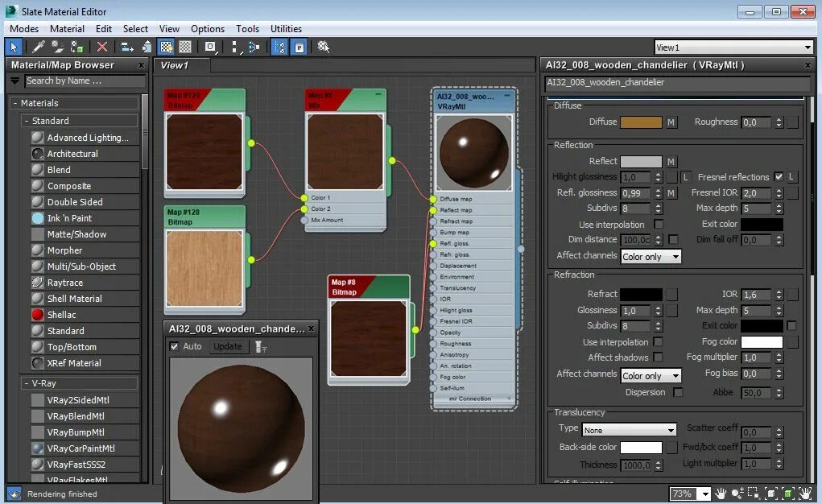The height and width of the screenshot is (504, 822).
Task: Open the Utilities menu
Action: click(286, 29)
